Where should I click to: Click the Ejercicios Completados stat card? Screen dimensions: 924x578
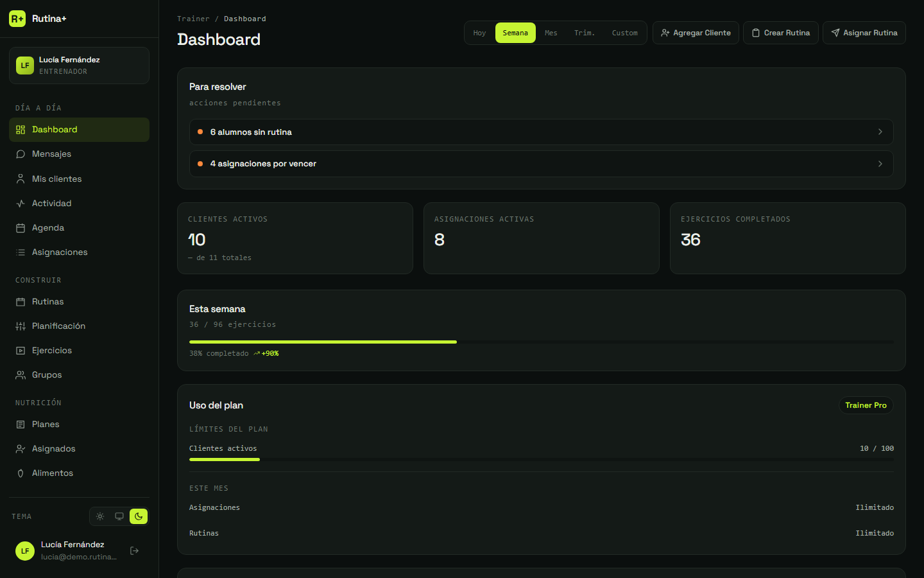pyautogui.click(x=788, y=238)
